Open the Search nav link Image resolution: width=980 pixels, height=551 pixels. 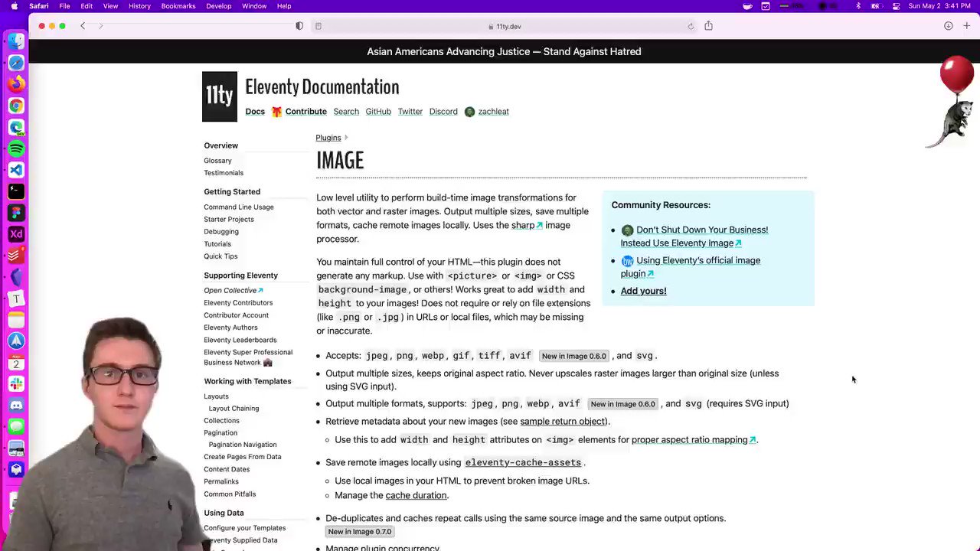pyautogui.click(x=346, y=112)
